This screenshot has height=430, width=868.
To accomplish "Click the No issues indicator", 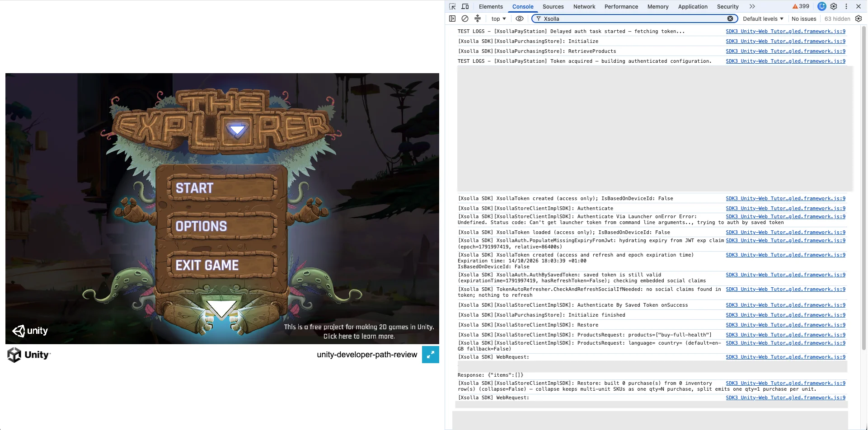I will click(x=804, y=19).
